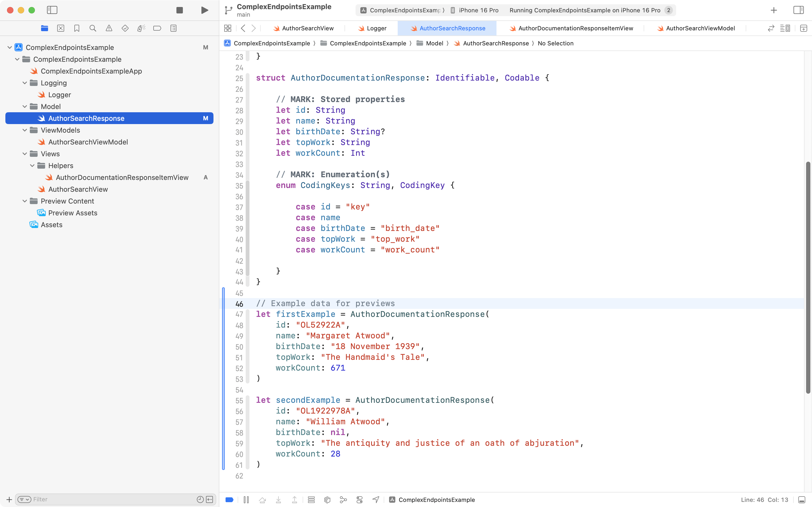Click the navigator Filter field
Image resolution: width=812 pixels, height=507 pixels.
[x=114, y=499]
